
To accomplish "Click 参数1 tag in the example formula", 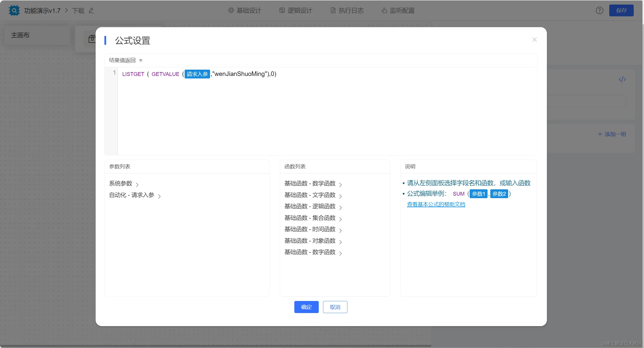I will click(478, 194).
